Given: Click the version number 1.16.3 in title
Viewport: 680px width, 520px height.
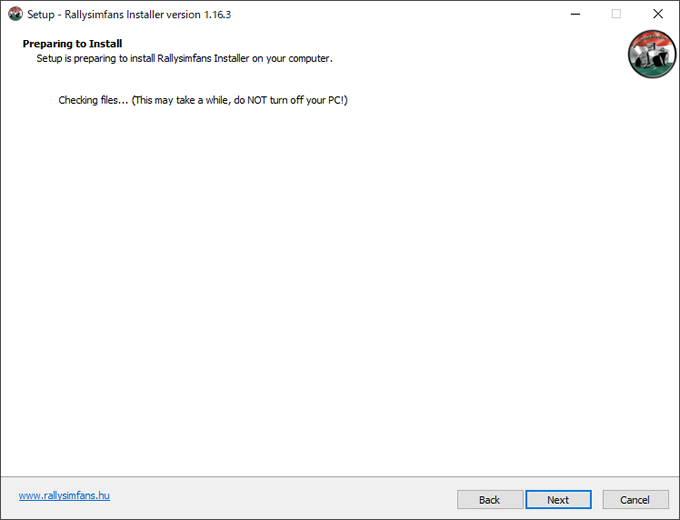Looking at the screenshot, I should pos(218,14).
